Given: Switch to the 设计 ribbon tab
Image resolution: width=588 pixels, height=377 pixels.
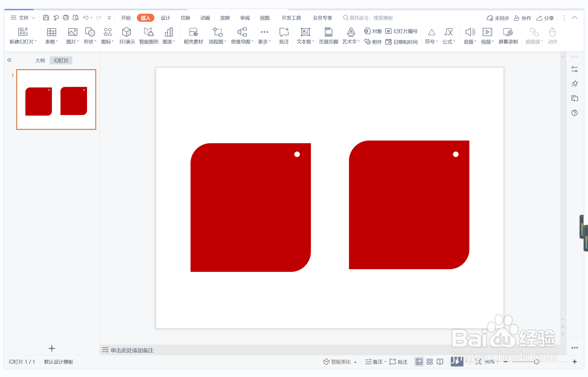Looking at the screenshot, I should coord(165,18).
